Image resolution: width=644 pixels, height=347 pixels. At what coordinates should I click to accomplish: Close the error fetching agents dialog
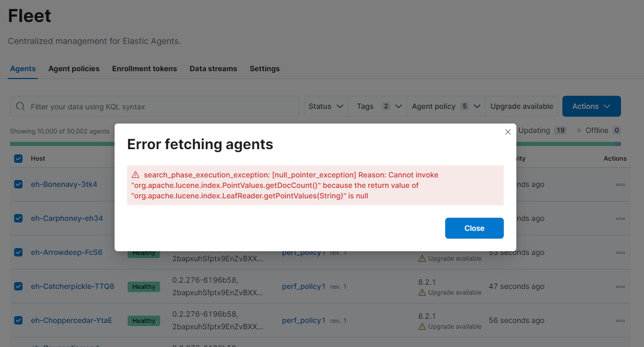tap(474, 228)
